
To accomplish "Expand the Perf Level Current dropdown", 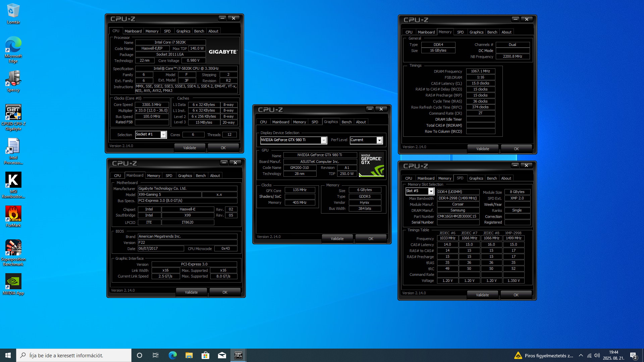I will [379, 140].
